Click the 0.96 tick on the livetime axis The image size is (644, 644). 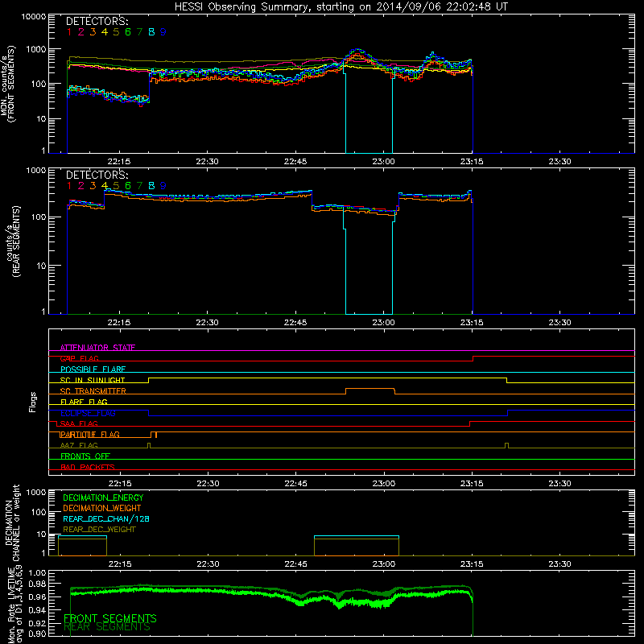[37, 597]
